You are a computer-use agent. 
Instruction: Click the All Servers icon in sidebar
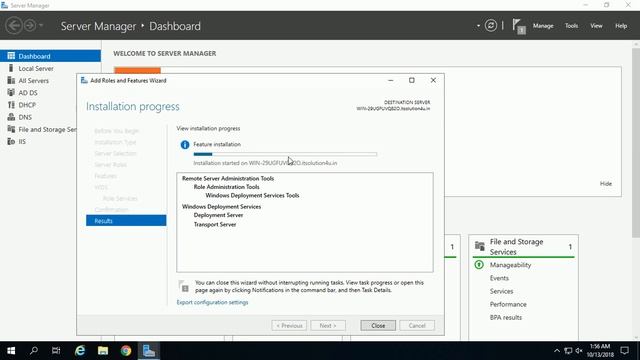click(x=11, y=80)
